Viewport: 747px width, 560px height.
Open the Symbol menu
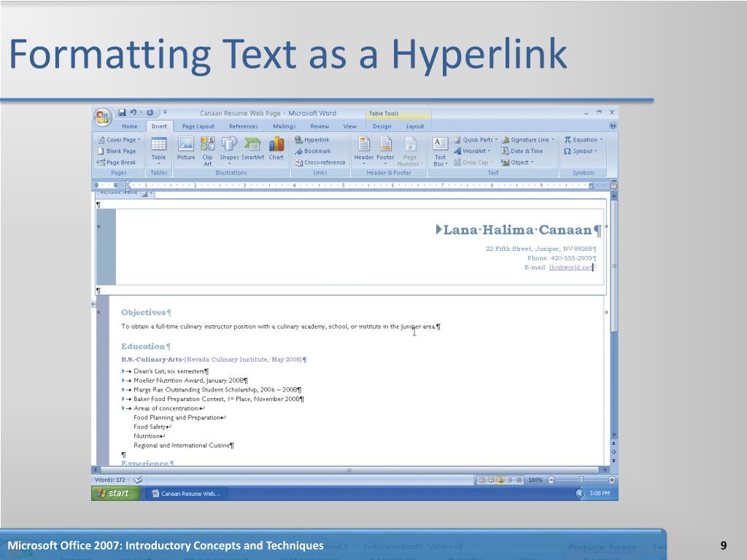tap(580, 151)
